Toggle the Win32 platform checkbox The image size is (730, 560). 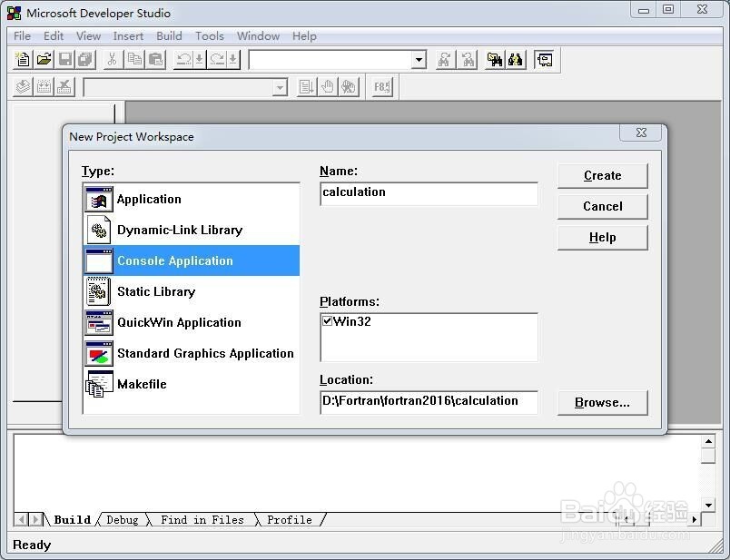coord(327,320)
